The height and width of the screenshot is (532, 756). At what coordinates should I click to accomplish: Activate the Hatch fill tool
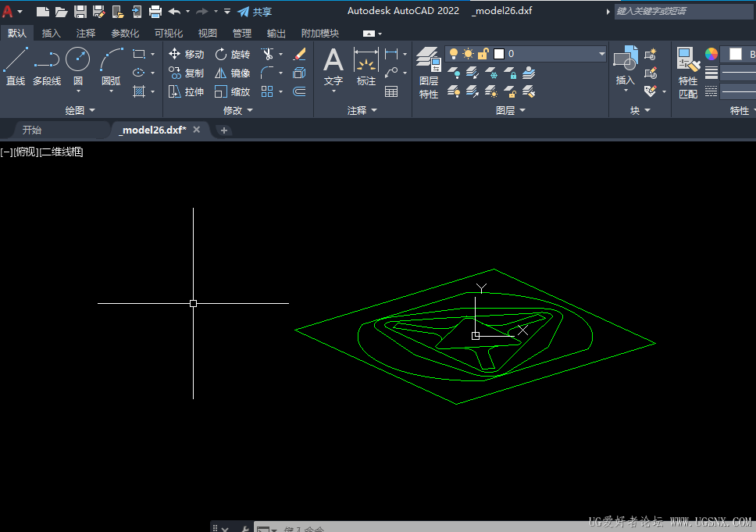[139, 91]
